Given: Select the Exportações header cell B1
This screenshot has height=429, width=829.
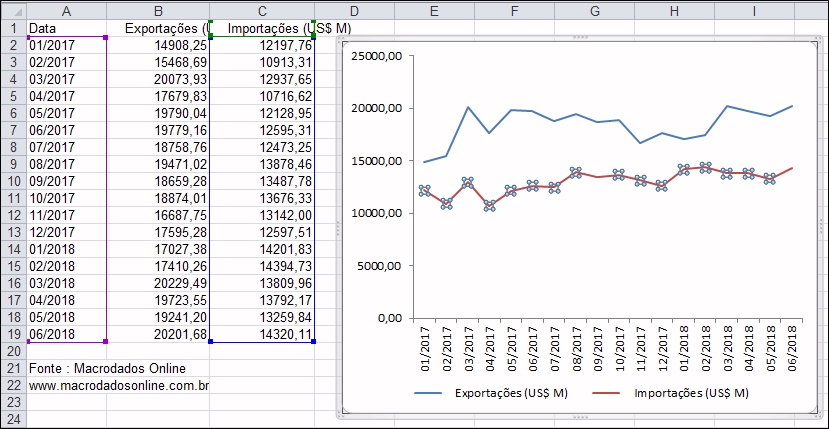Looking at the screenshot, I should [159, 28].
